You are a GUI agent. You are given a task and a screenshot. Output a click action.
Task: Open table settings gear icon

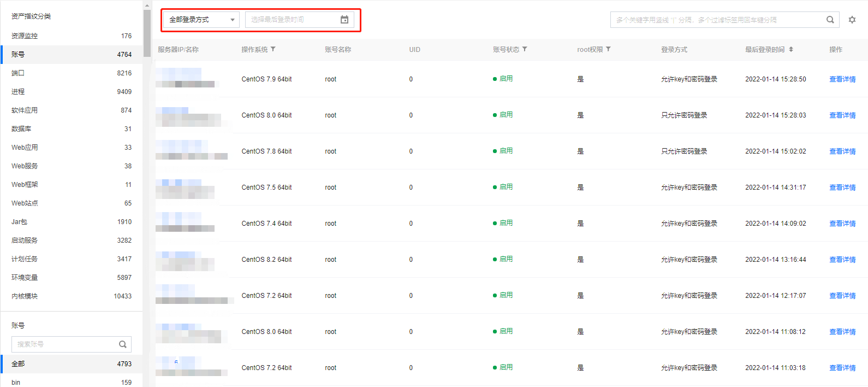point(852,20)
